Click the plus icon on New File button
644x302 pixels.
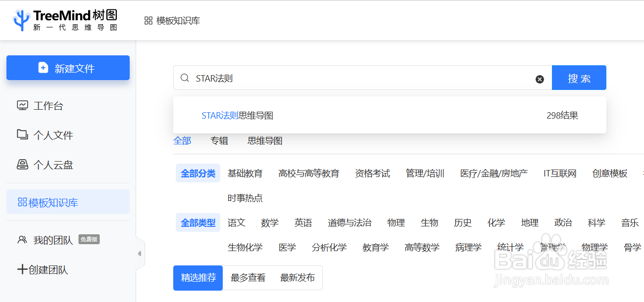(44, 68)
